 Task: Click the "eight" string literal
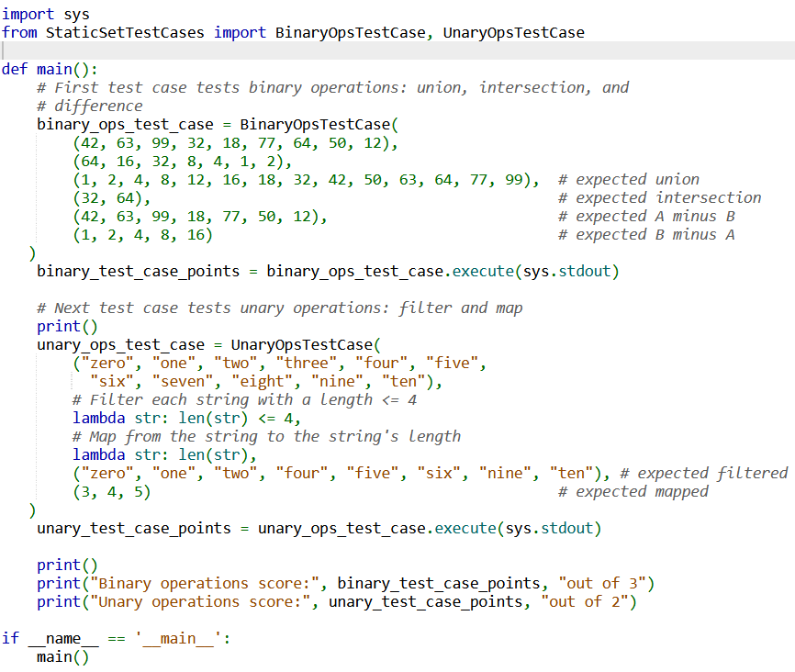262,381
